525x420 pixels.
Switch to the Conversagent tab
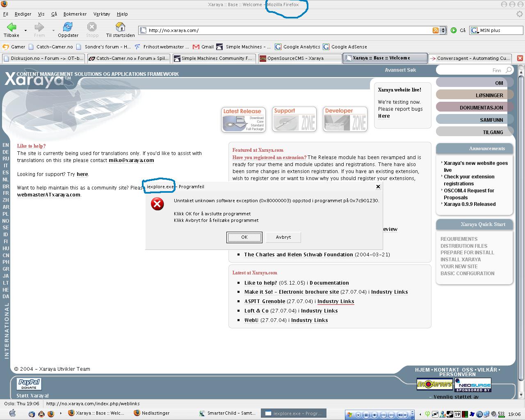click(x=470, y=58)
